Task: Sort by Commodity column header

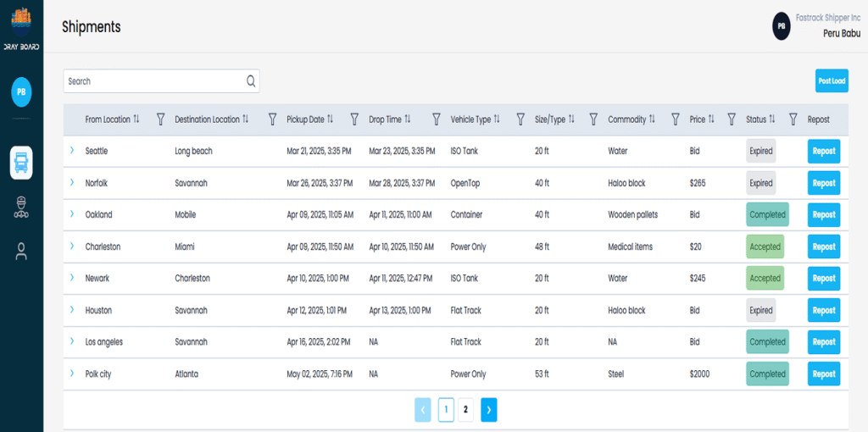Action: tap(652, 119)
